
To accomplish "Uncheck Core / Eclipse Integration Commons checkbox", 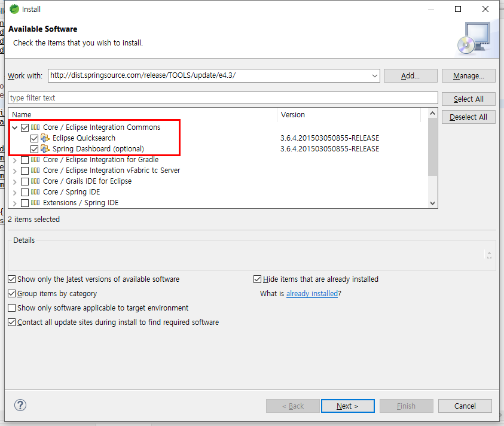I will coord(25,127).
